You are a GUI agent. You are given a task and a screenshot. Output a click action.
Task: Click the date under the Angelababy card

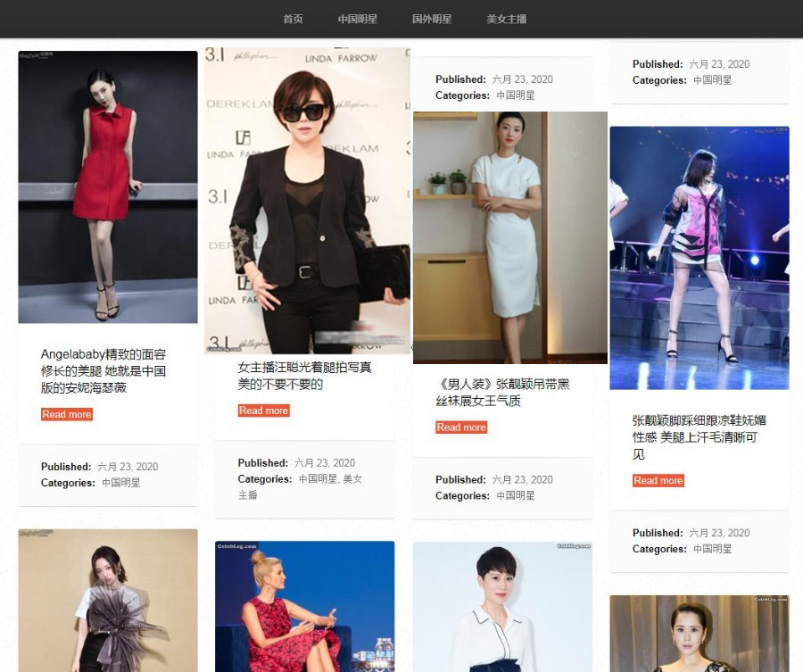click(x=128, y=467)
